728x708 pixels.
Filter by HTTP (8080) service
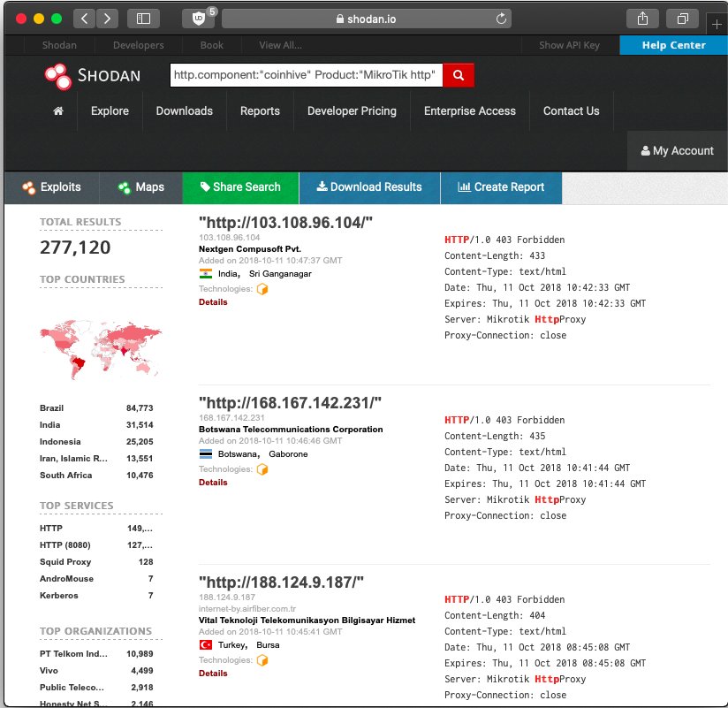pyautogui.click(x=65, y=545)
